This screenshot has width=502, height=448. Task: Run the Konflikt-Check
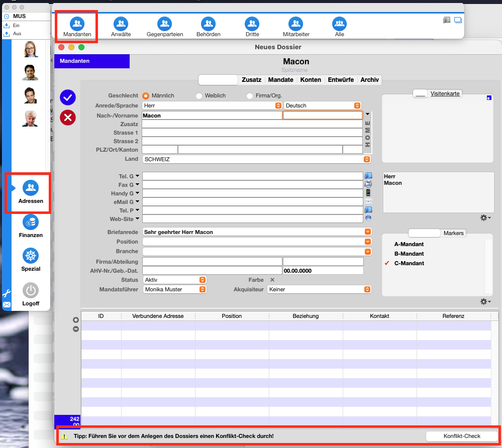coord(462,436)
